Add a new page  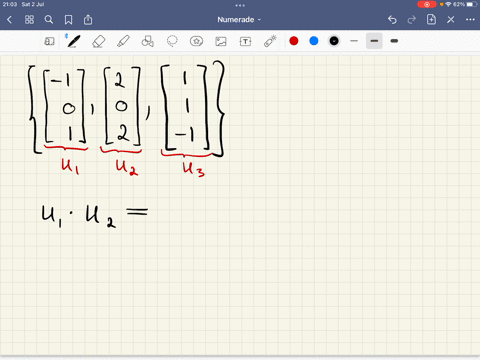tap(431, 19)
